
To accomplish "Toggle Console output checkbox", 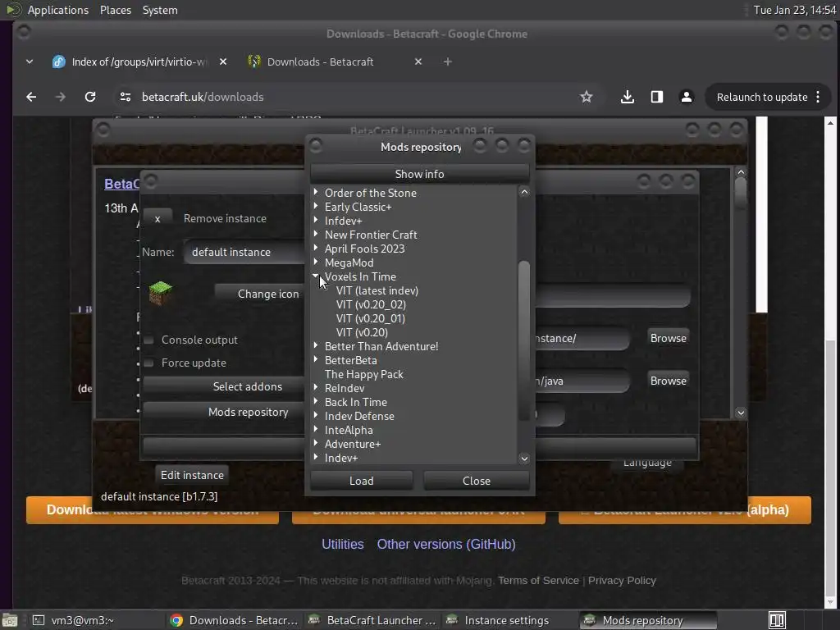I will (149, 340).
